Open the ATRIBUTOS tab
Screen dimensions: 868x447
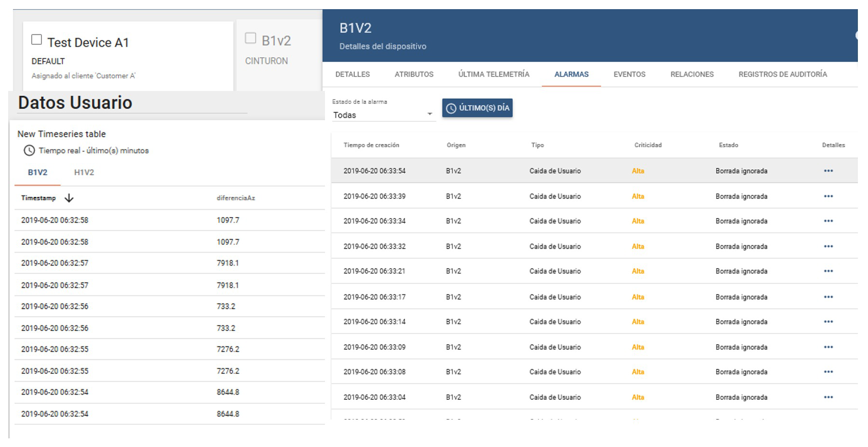pos(414,75)
